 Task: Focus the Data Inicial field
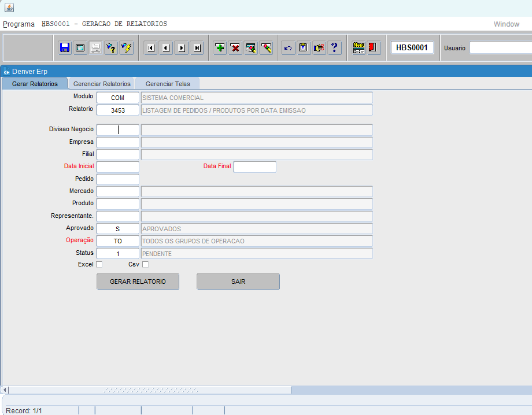tap(118, 167)
